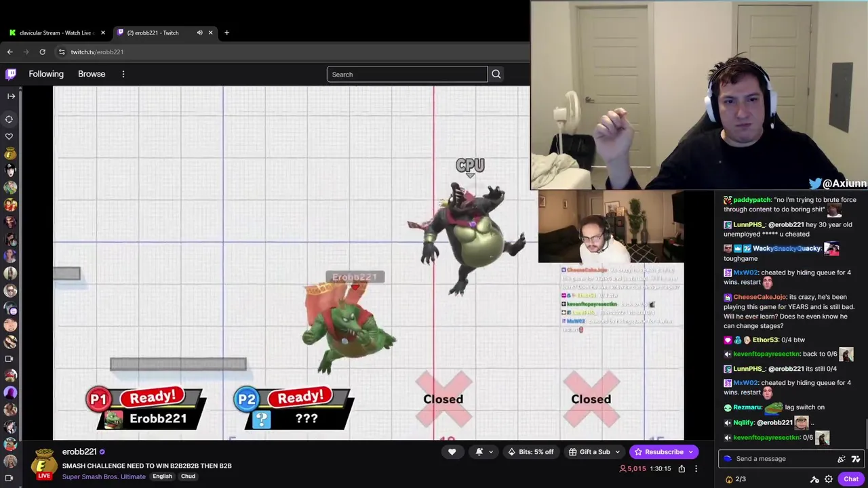Open the Following page

coord(46,74)
